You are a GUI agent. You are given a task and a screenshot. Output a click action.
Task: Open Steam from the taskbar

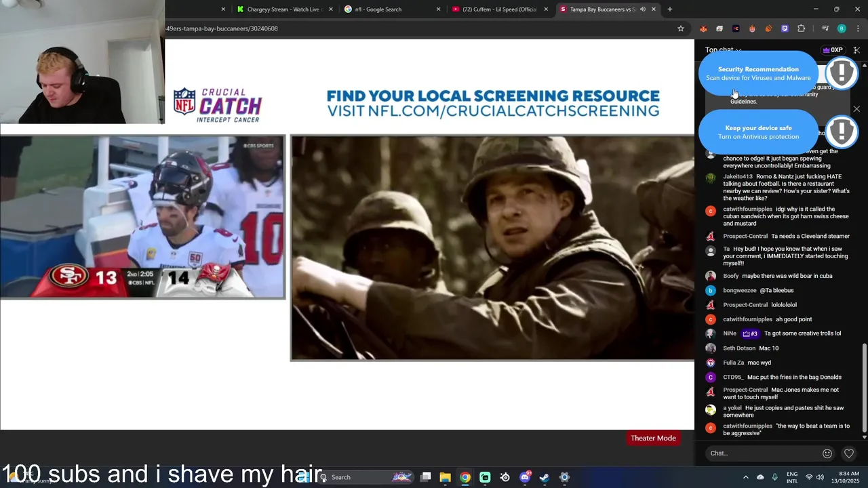[545, 477]
